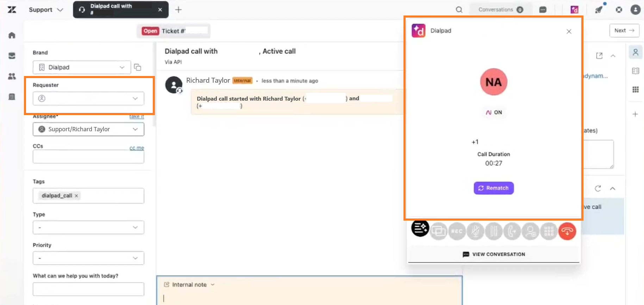This screenshot has width=644, height=305.
Task: Open the Assignee dropdown showing Support/Richard Taylor
Action: coord(88,129)
